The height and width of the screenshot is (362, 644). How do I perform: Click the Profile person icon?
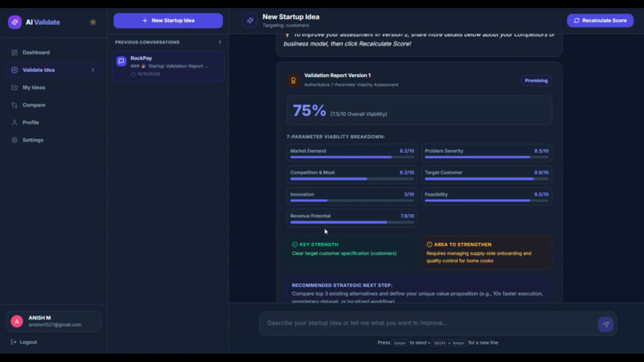pyautogui.click(x=14, y=122)
